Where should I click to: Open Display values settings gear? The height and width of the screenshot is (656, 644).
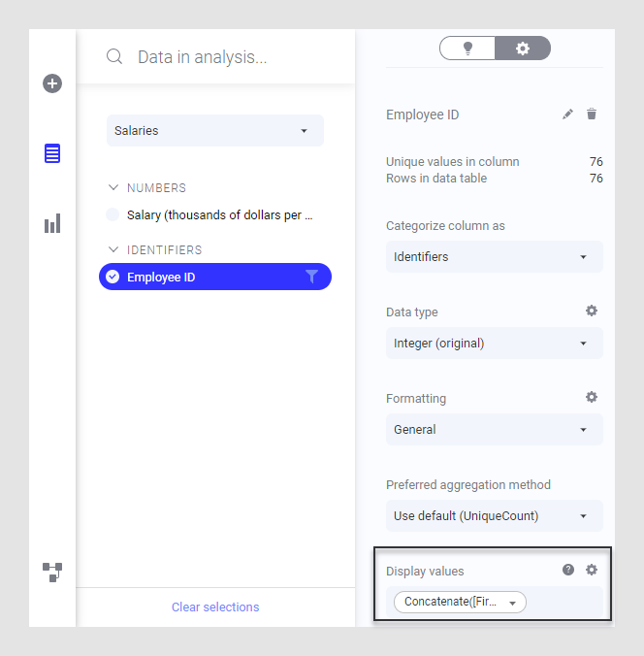[x=592, y=571]
